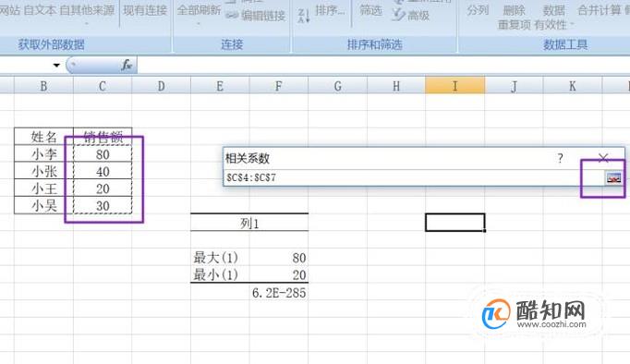Viewport: 630px width, 364px height.
Task: Click the 分列 text to columns button
Action: 478,10
